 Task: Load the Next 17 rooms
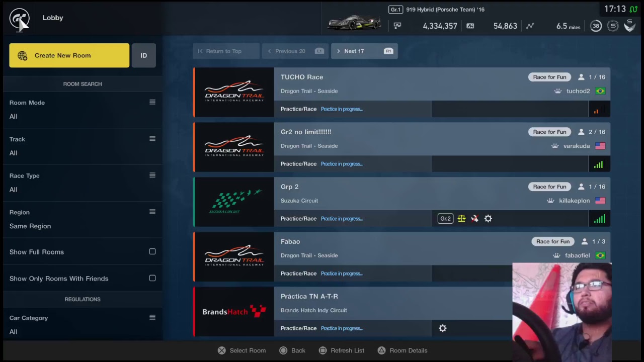click(x=364, y=51)
